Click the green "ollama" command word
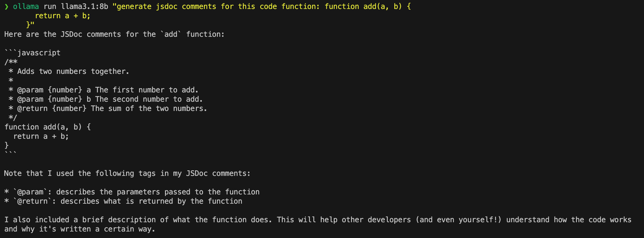Viewport: 644px width, 238px height. [x=26, y=6]
